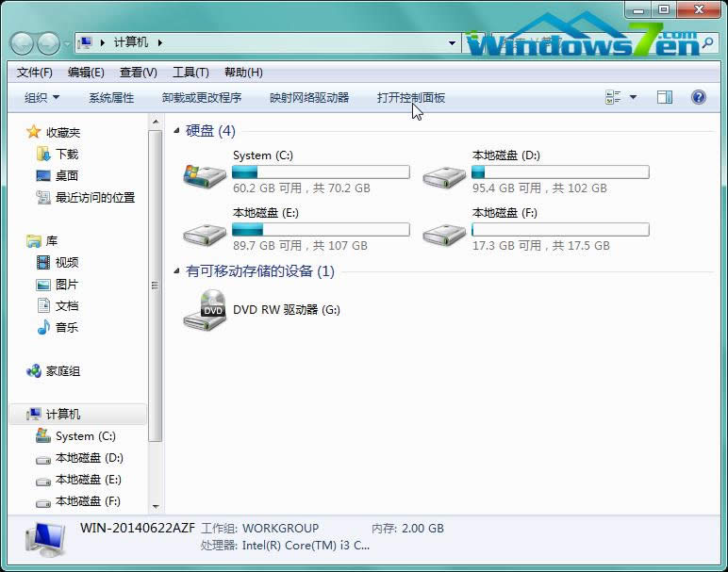This screenshot has width=728, height=572.
Task: Open the recent pages dropdown arrow
Action: (x=67, y=43)
